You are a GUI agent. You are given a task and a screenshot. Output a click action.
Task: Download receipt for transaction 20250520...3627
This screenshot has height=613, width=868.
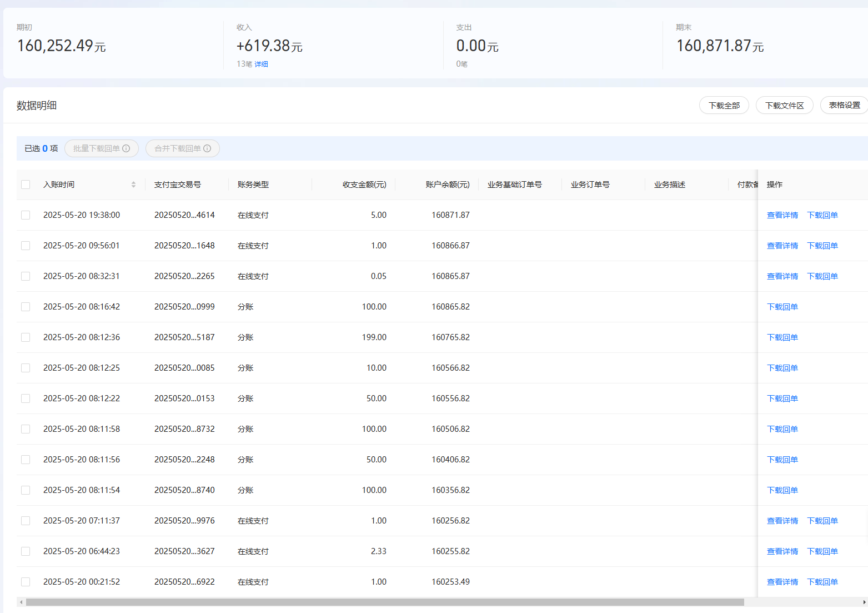822,551
